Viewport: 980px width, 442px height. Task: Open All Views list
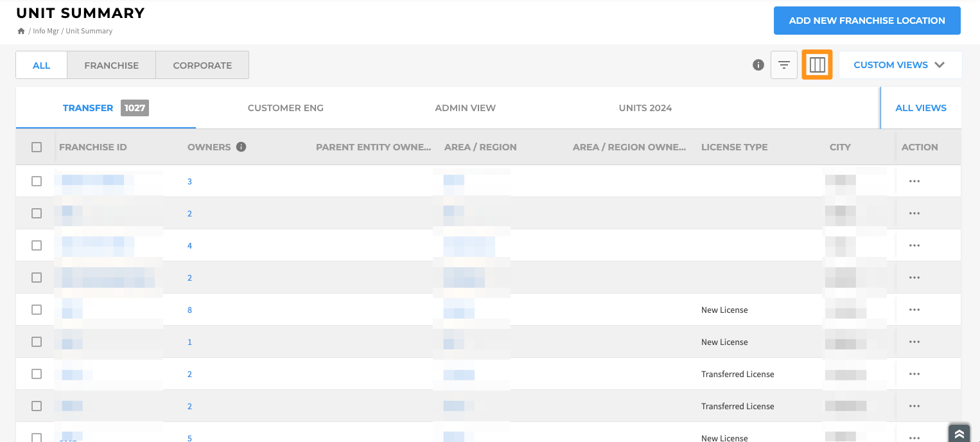pyautogui.click(x=920, y=108)
